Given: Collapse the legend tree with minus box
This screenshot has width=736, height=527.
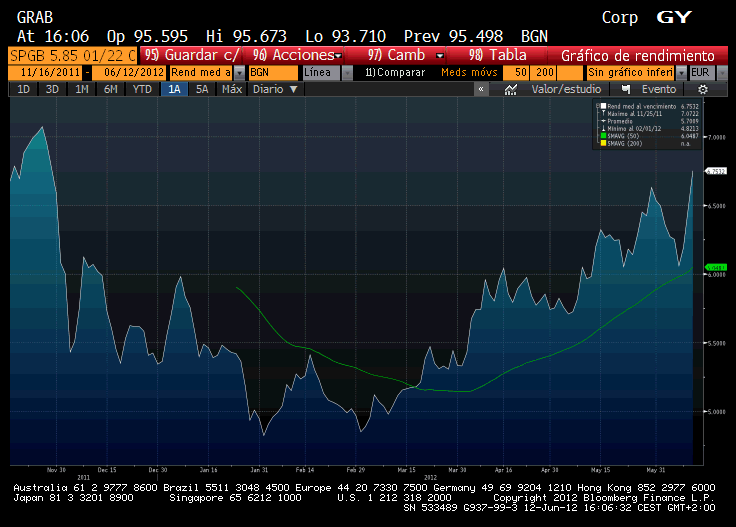Looking at the screenshot, I should tap(598, 106).
